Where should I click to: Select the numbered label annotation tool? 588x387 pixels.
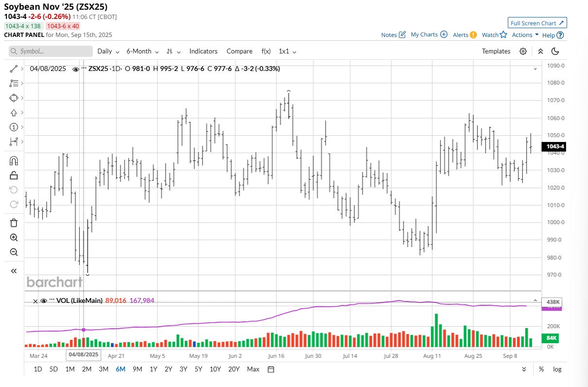coord(14,127)
